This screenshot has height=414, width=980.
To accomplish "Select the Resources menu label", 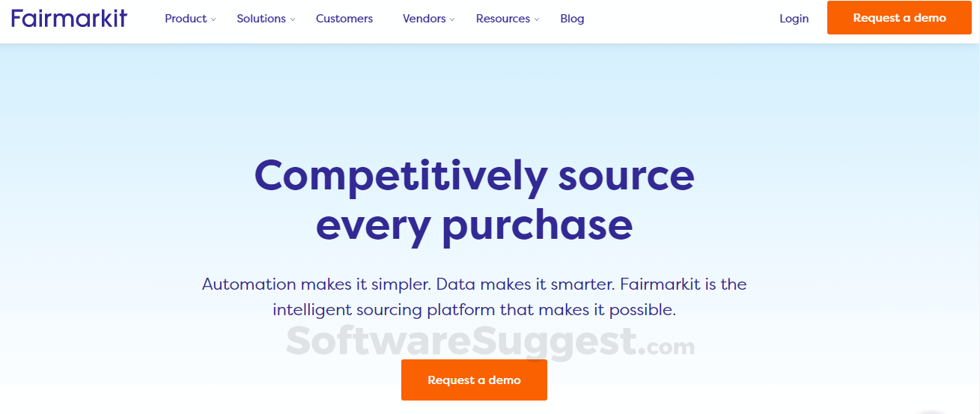I will coord(502,19).
